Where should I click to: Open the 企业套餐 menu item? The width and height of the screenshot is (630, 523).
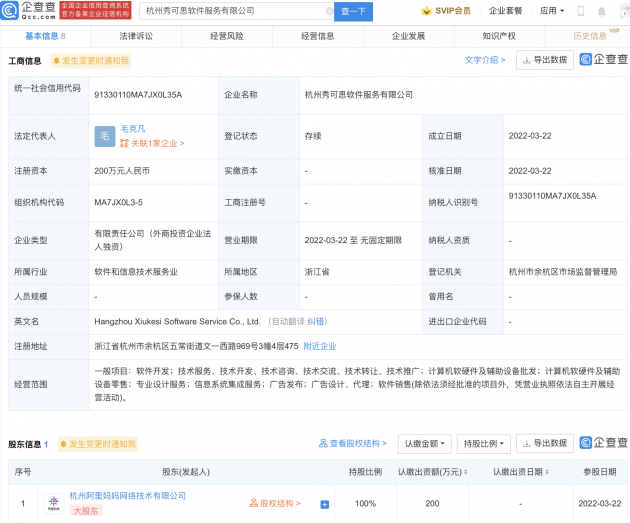click(505, 11)
